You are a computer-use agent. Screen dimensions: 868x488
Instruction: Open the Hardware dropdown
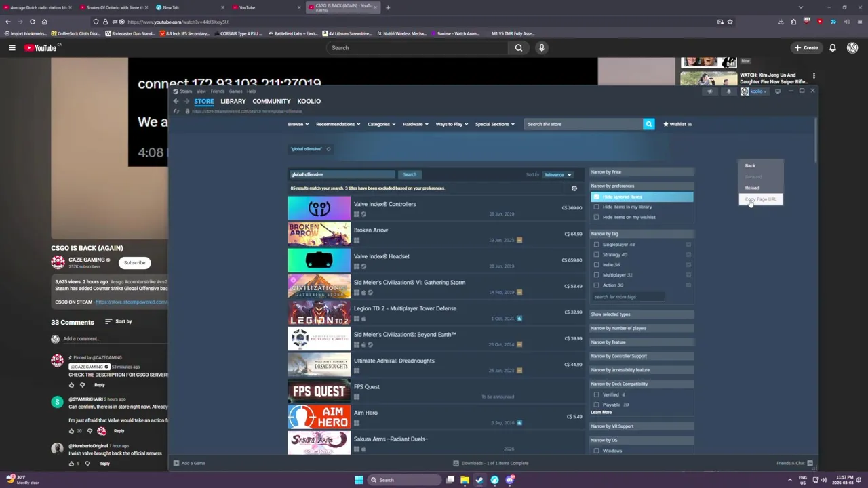coord(415,124)
